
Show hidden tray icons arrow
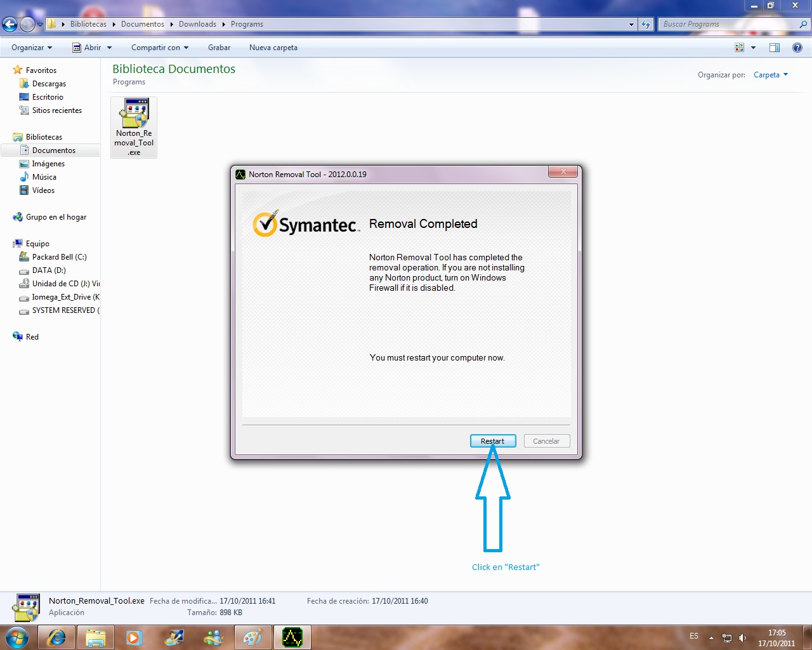(x=711, y=638)
